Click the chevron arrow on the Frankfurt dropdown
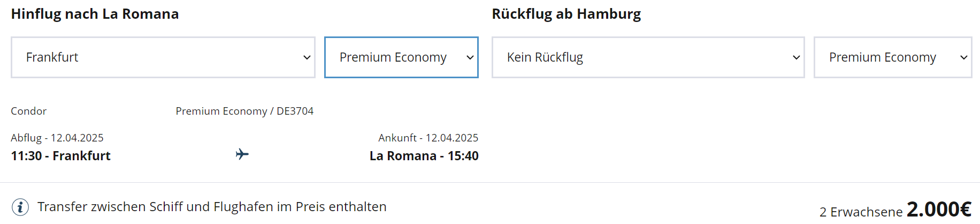 [x=307, y=57]
